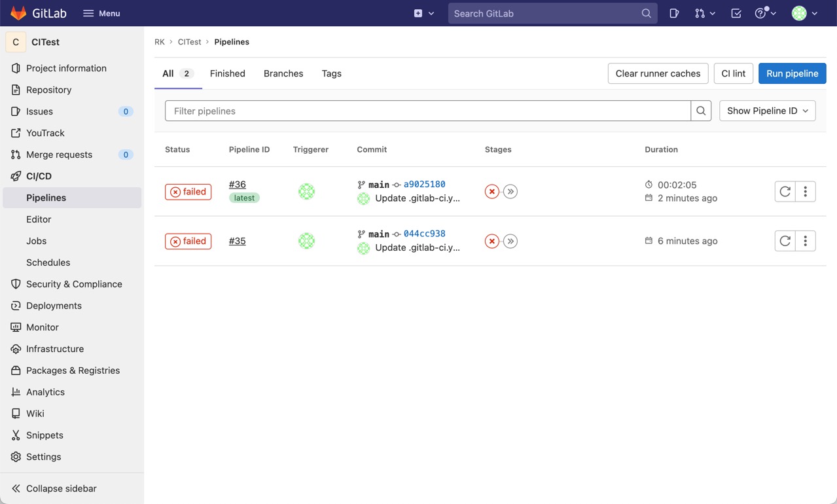Viewport: 837px width, 504px height.
Task: Focus the Search GitLab field
Action: coord(552,13)
